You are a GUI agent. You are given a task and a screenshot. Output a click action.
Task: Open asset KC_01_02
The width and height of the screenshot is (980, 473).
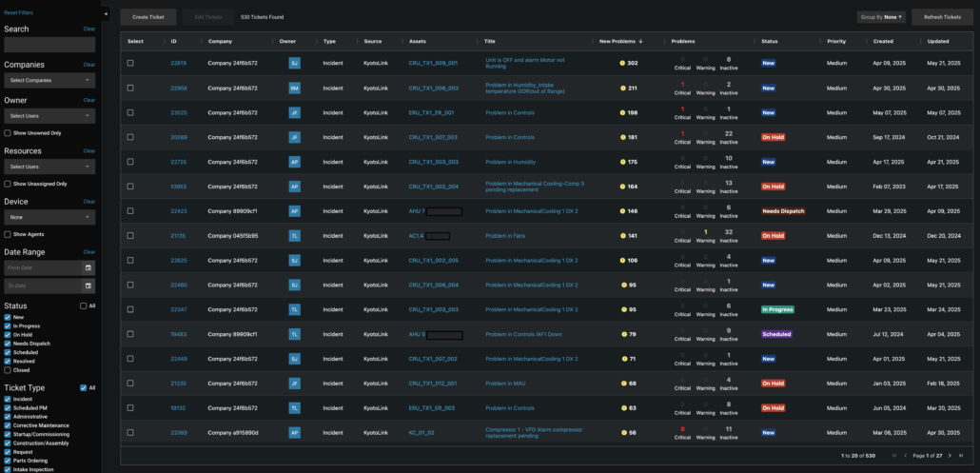pyautogui.click(x=421, y=432)
